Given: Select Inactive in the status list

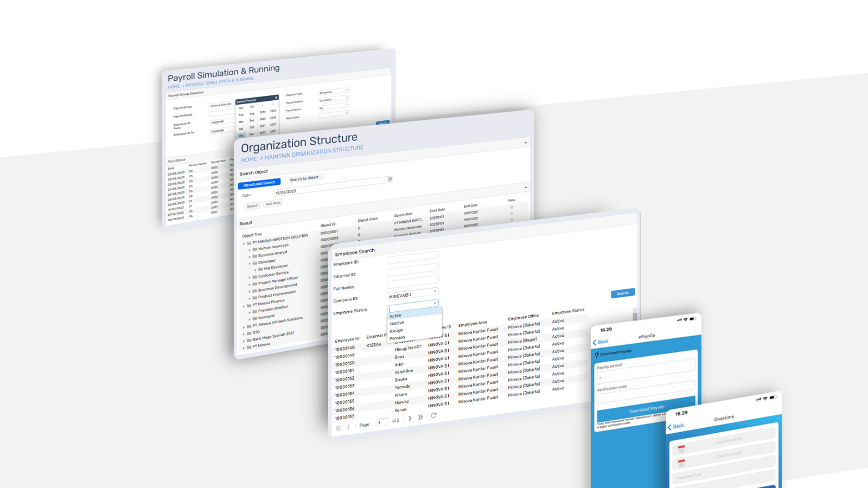Looking at the screenshot, I should (x=414, y=322).
